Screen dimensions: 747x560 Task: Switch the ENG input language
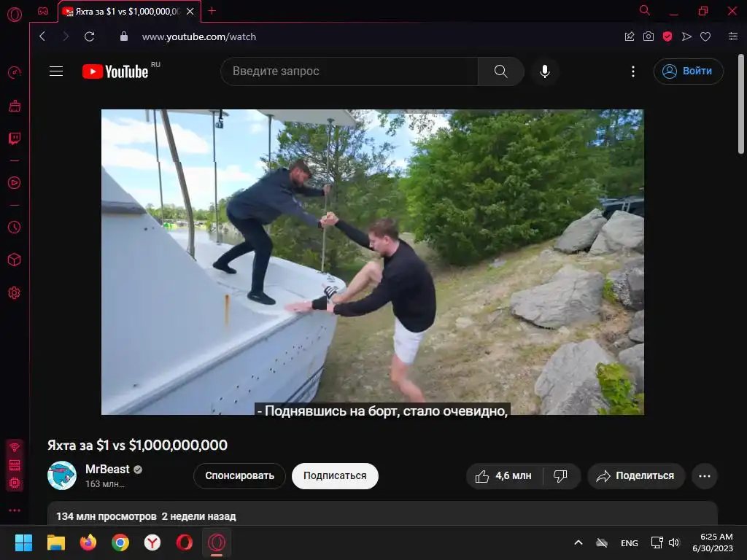point(630,542)
